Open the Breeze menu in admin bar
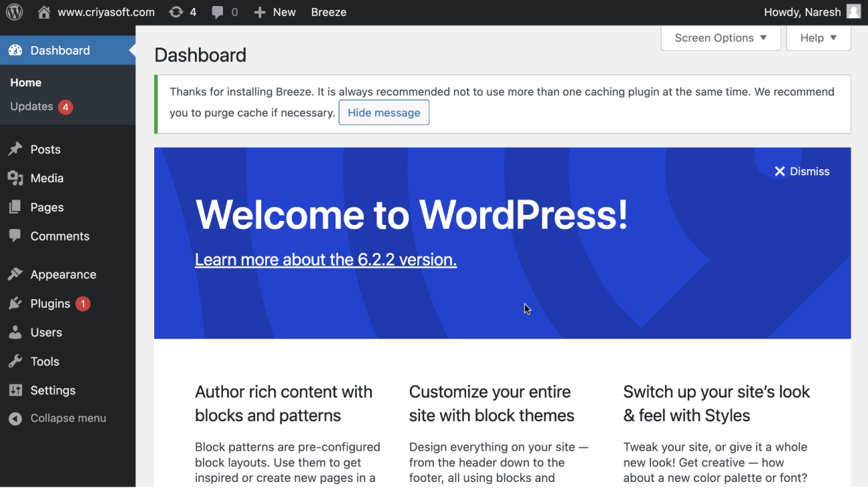Screen dimensions: 868x488 (x=329, y=12)
